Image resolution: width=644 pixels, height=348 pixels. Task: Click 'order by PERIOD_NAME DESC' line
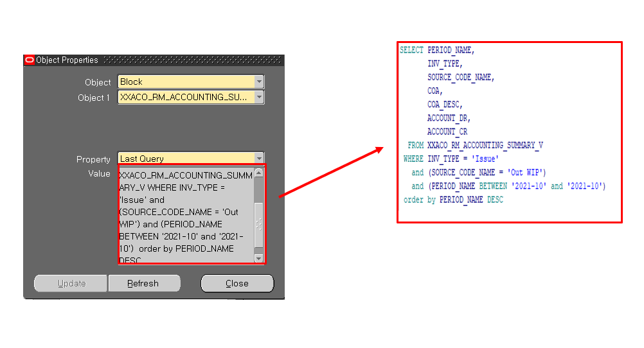pos(453,200)
